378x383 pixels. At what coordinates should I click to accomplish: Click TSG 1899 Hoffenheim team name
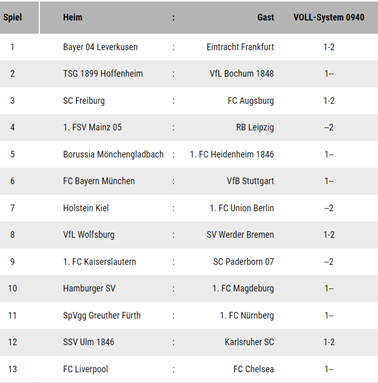[x=103, y=74]
